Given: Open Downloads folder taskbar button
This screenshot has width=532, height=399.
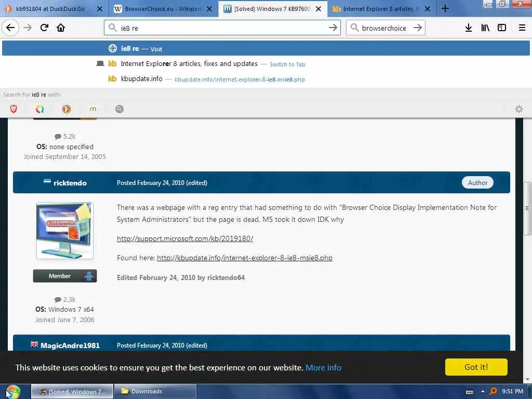Looking at the screenshot, I should [155, 392].
